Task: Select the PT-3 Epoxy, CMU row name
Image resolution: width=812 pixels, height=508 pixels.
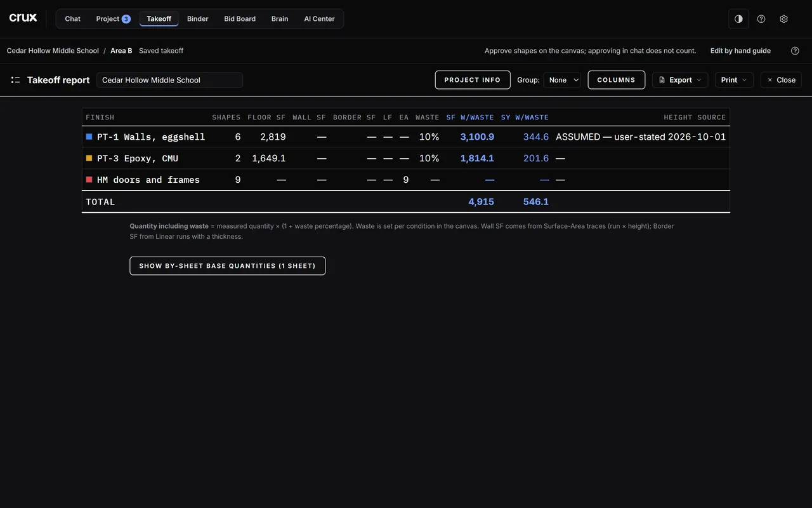Action: click(x=138, y=158)
